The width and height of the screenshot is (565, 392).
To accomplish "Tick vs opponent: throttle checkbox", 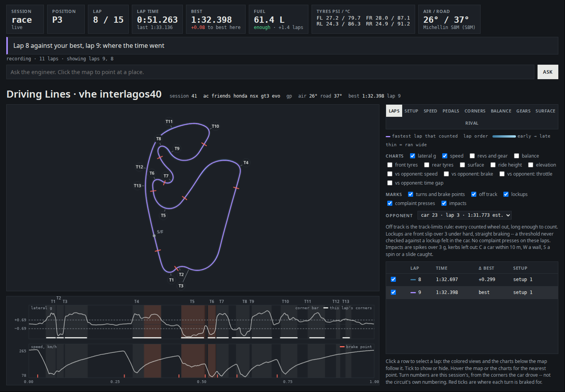I will pos(502,174).
